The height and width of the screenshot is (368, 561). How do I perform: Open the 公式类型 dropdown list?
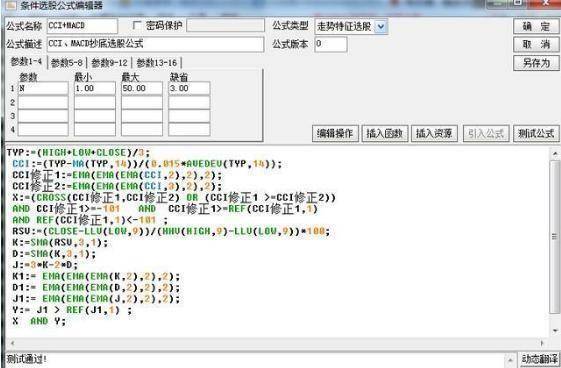coord(381,26)
